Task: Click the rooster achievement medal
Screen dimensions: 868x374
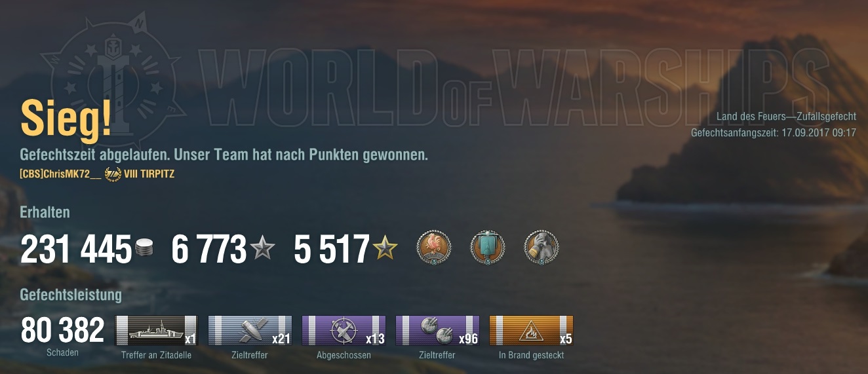Action: coord(434,248)
